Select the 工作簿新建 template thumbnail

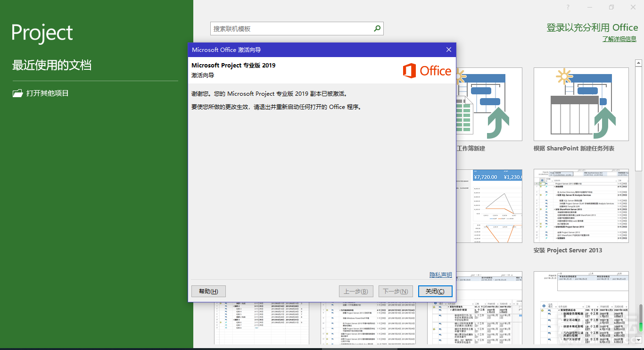[x=489, y=104]
